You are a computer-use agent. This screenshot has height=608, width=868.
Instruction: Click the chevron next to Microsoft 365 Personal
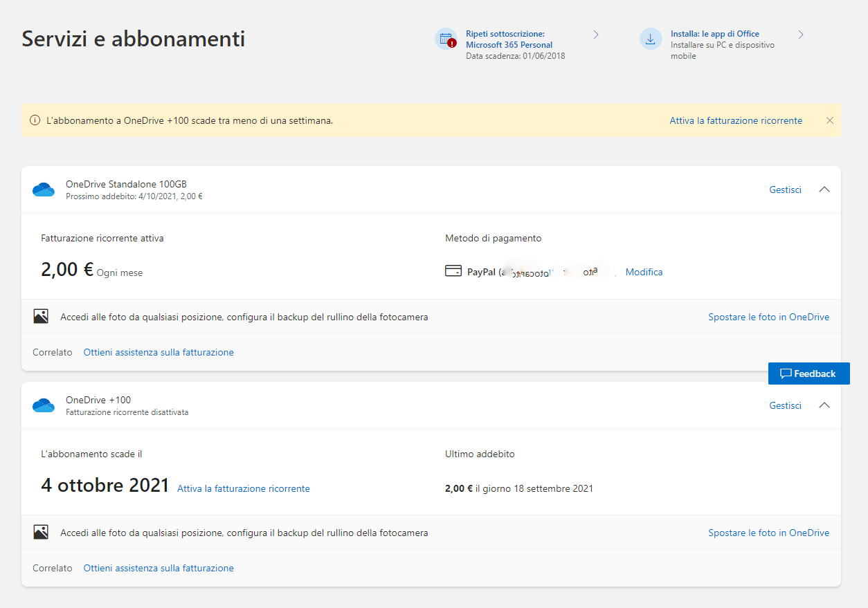coord(596,35)
